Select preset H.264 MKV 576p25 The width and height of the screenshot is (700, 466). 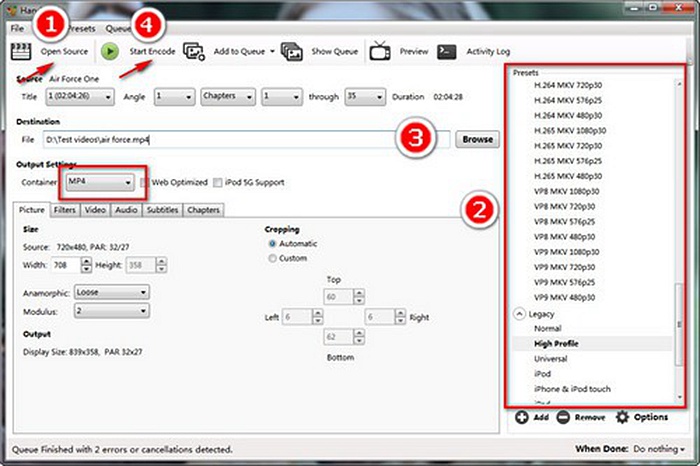568,100
